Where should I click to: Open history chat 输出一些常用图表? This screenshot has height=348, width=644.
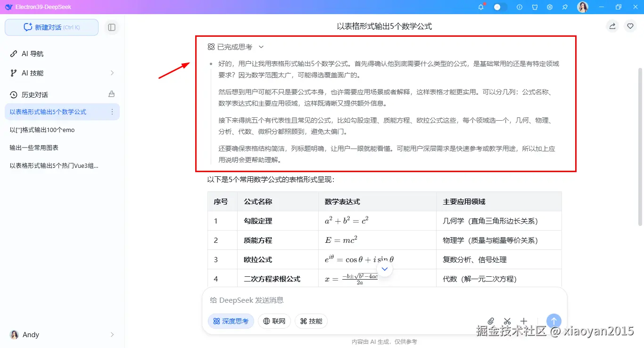pos(62,148)
